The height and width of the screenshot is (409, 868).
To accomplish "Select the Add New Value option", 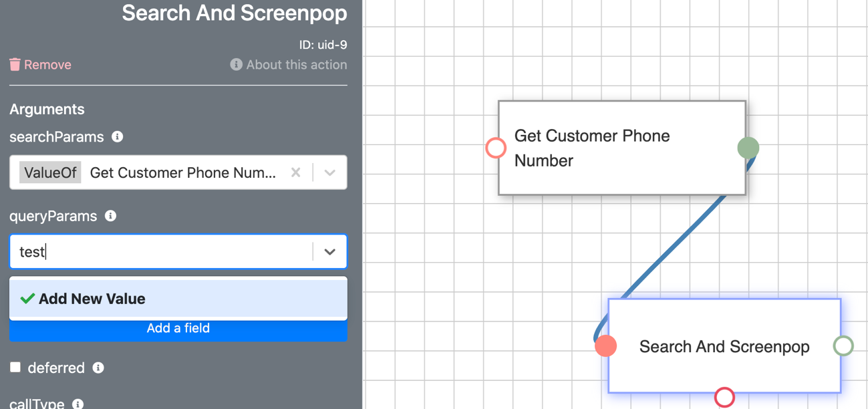I will 178,299.
